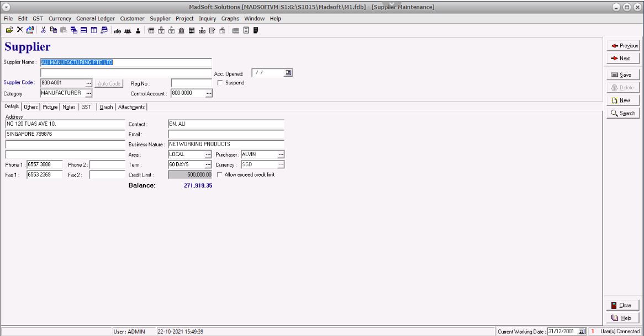644x336 pixels.
Task: Click the ledger book icon after bank
Action: coord(192,30)
